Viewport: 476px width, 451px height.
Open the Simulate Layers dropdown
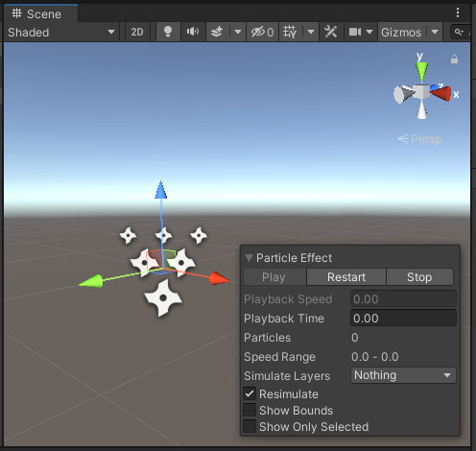(403, 375)
